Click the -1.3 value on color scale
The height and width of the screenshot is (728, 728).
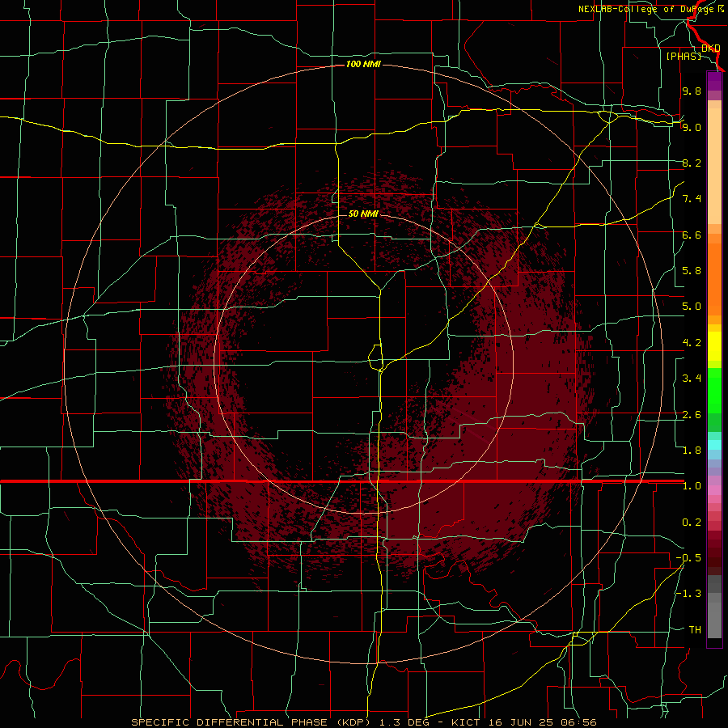coord(688,594)
